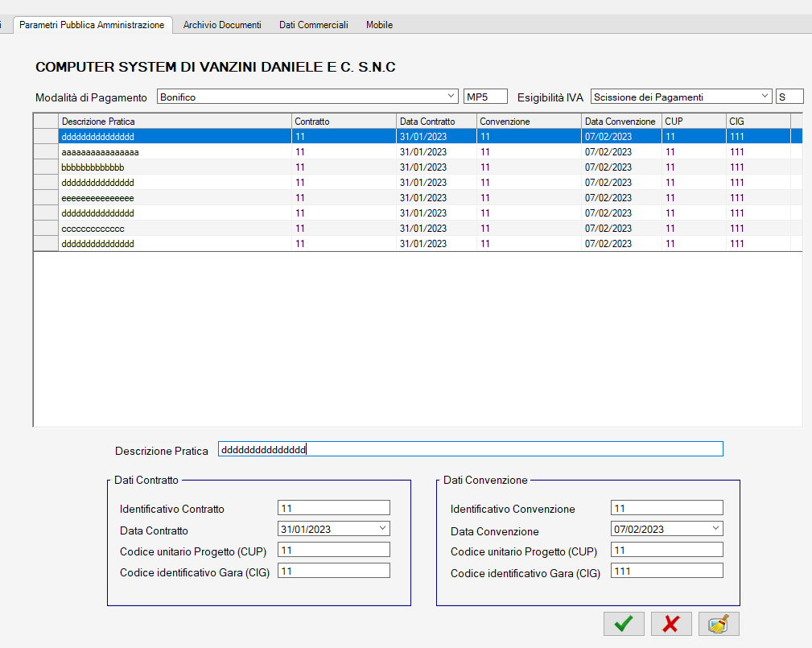Open the Data Contratto date picker

coord(381,529)
